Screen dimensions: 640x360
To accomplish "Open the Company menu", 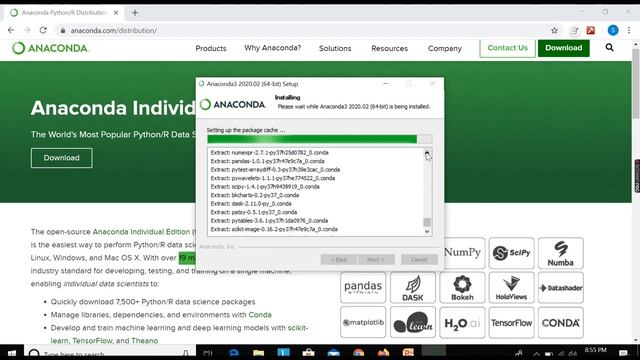I will (444, 48).
